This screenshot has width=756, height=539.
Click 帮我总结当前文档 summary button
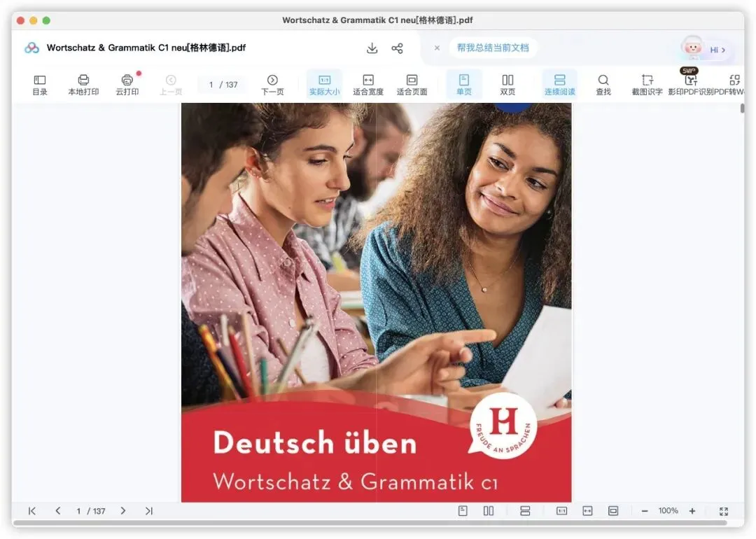pyautogui.click(x=493, y=48)
